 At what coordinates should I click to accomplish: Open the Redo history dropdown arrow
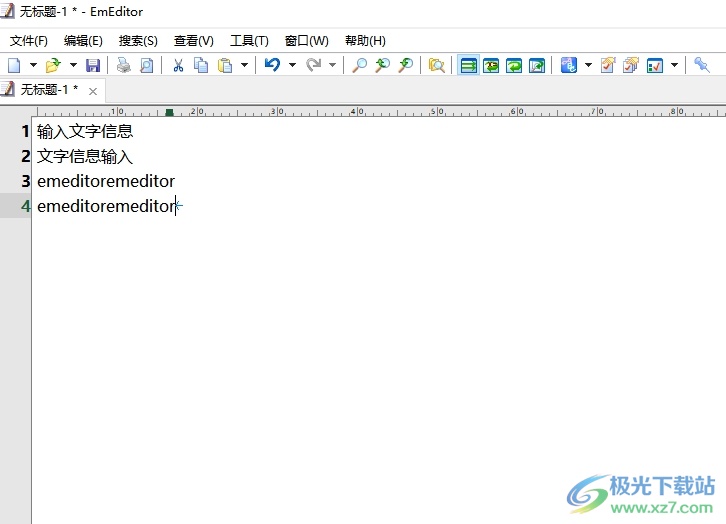point(332,65)
